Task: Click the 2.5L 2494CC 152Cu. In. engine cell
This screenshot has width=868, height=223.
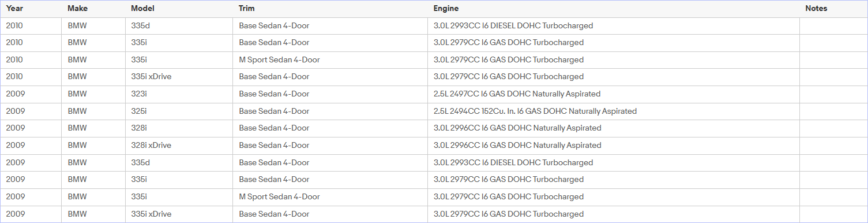Action: [613, 111]
